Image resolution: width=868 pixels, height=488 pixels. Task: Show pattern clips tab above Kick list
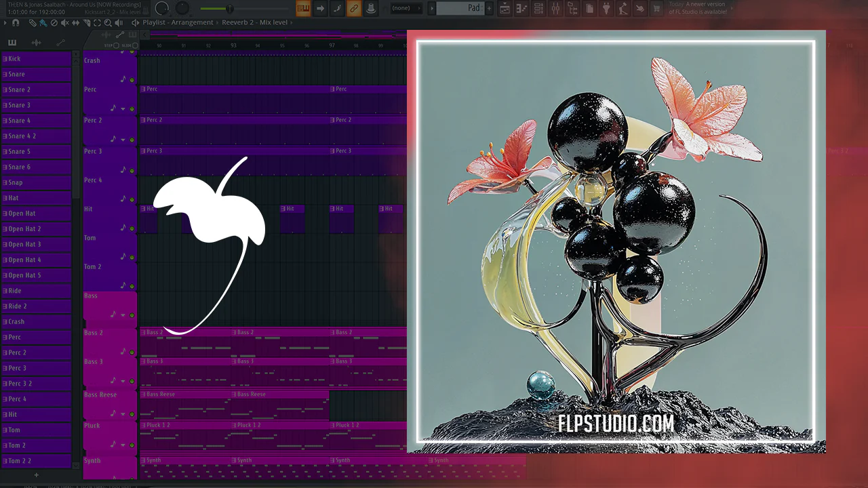[x=13, y=43]
